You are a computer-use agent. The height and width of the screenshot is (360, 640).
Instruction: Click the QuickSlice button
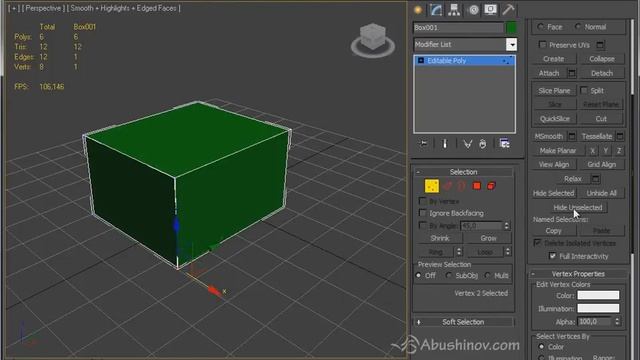coord(554,119)
